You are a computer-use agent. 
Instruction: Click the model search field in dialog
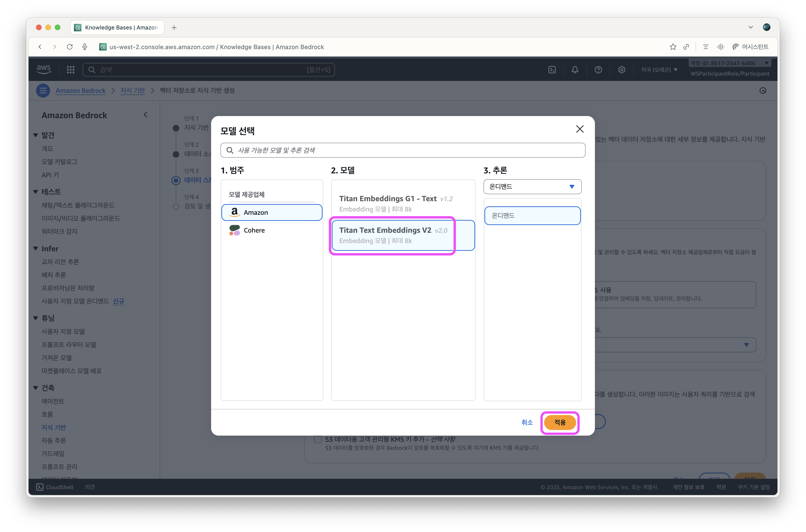click(x=403, y=150)
